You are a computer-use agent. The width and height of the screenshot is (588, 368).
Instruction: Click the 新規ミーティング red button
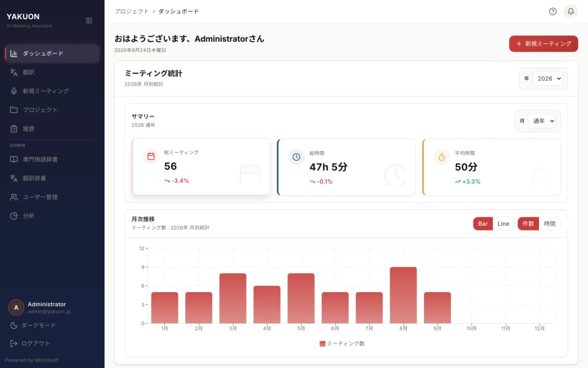pos(543,44)
